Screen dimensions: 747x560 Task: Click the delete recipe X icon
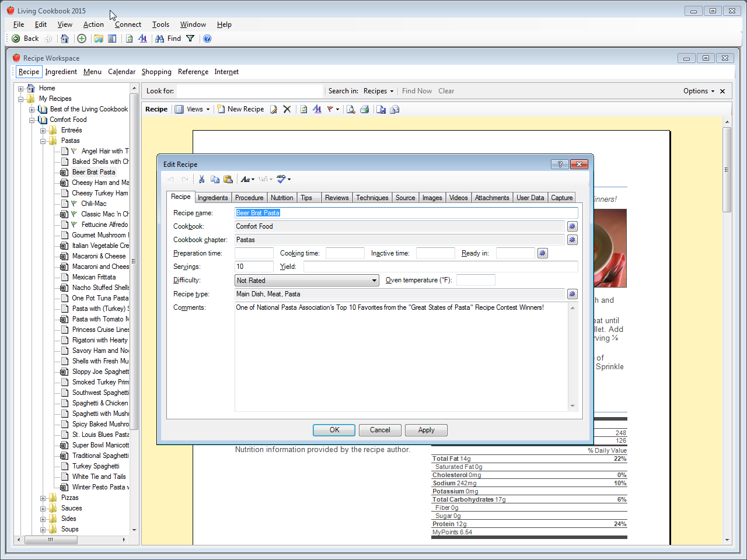287,109
